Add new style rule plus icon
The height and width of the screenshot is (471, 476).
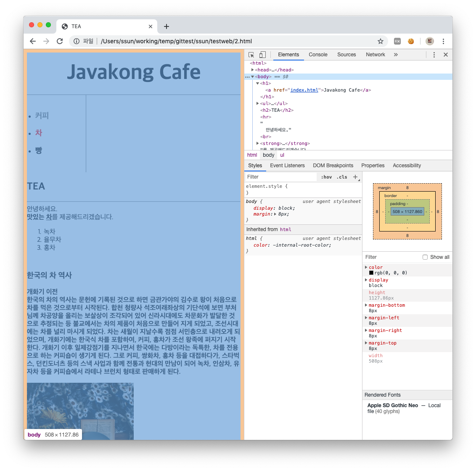355,177
